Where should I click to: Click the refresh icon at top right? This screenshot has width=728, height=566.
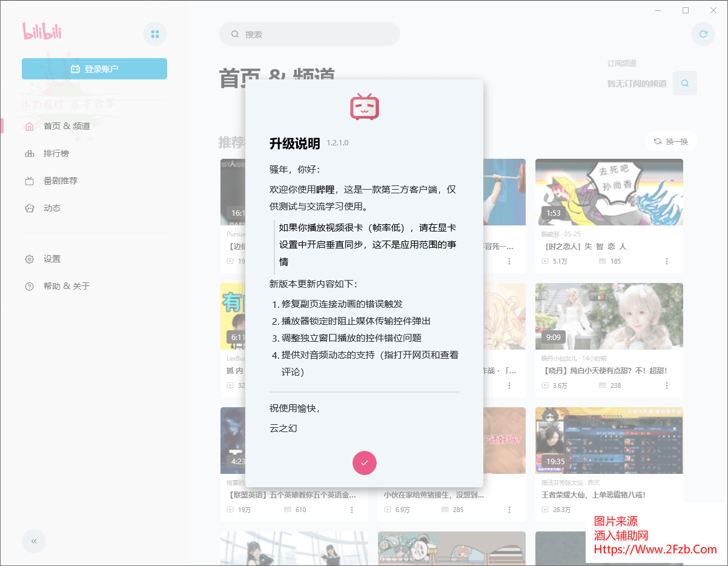703,34
